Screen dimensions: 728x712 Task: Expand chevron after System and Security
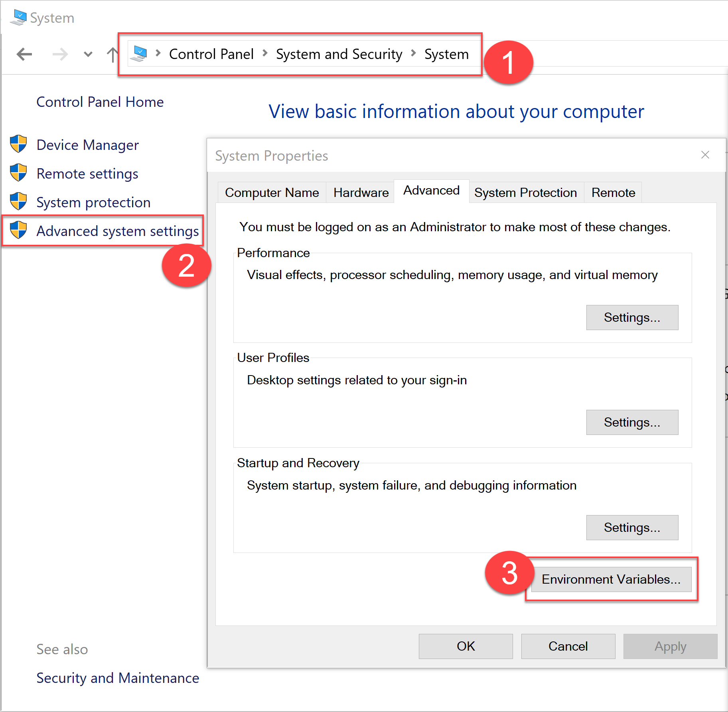point(414,53)
